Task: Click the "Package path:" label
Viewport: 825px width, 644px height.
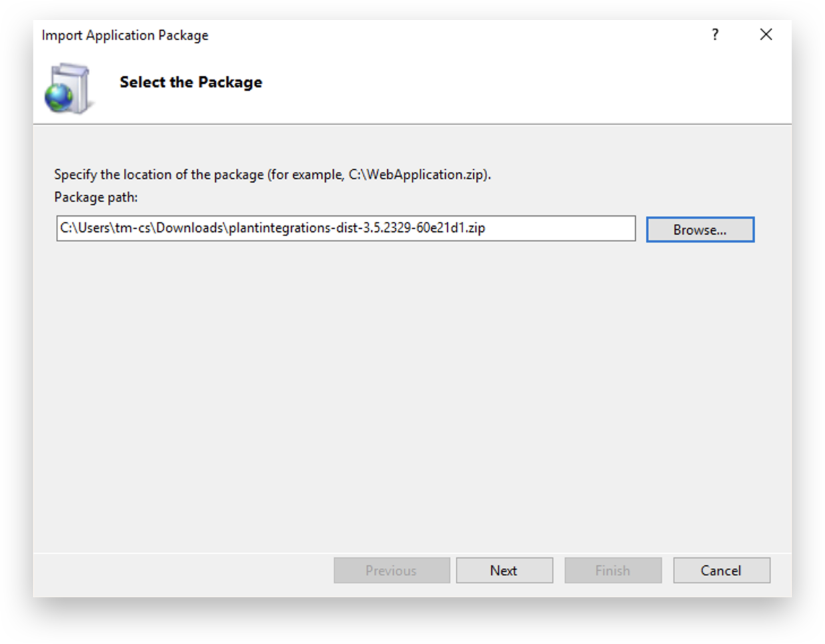Action: [x=96, y=197]
